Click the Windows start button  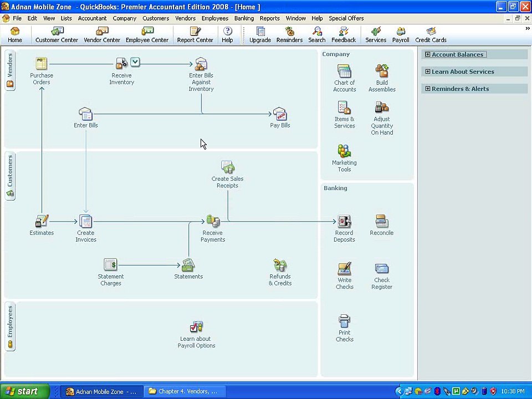coord(25,391)
